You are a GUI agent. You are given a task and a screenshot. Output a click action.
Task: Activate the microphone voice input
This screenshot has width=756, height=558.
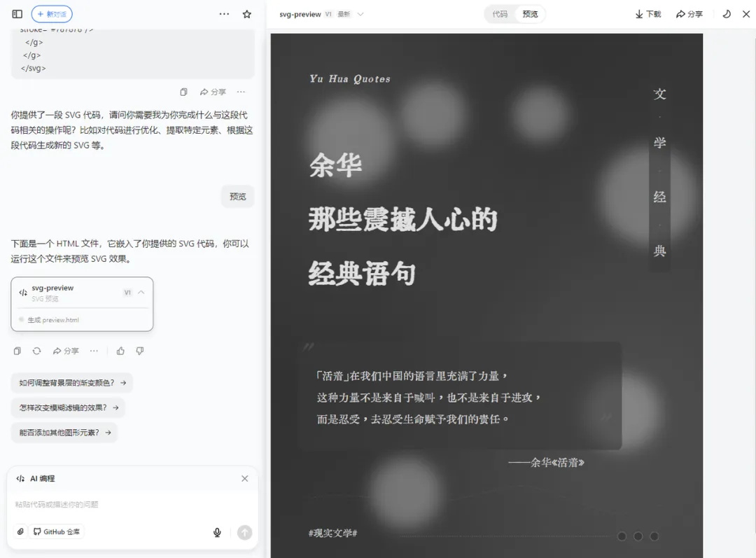tap(217, 532)
